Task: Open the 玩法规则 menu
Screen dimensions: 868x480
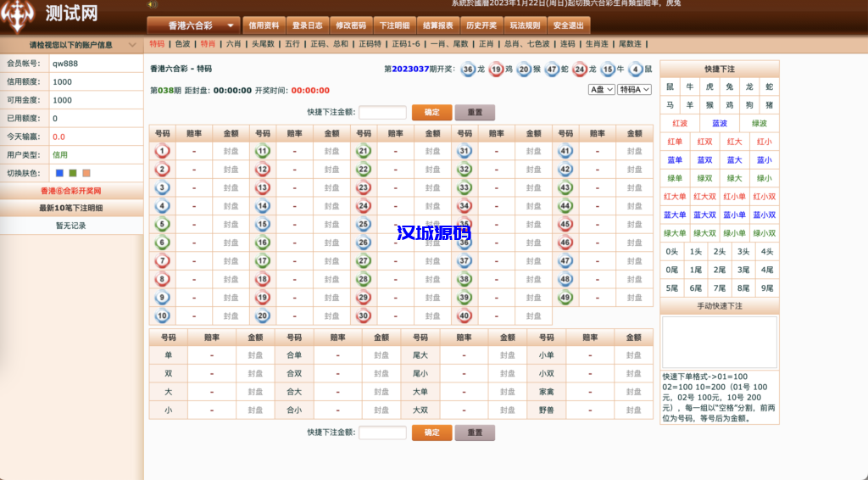Action: 525,25
